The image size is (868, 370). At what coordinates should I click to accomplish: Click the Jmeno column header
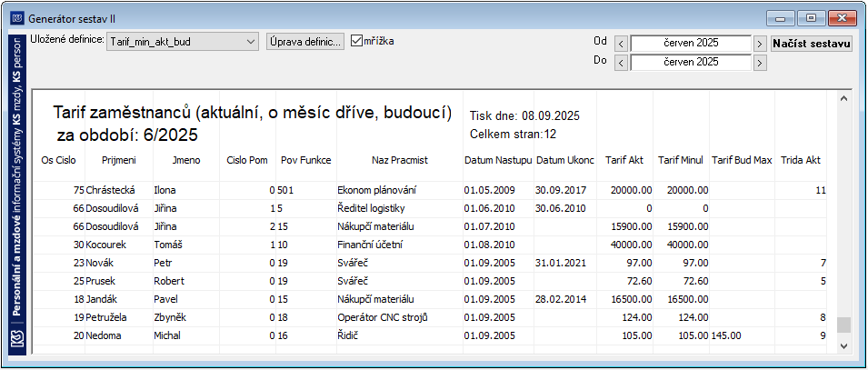click(185, 161)
